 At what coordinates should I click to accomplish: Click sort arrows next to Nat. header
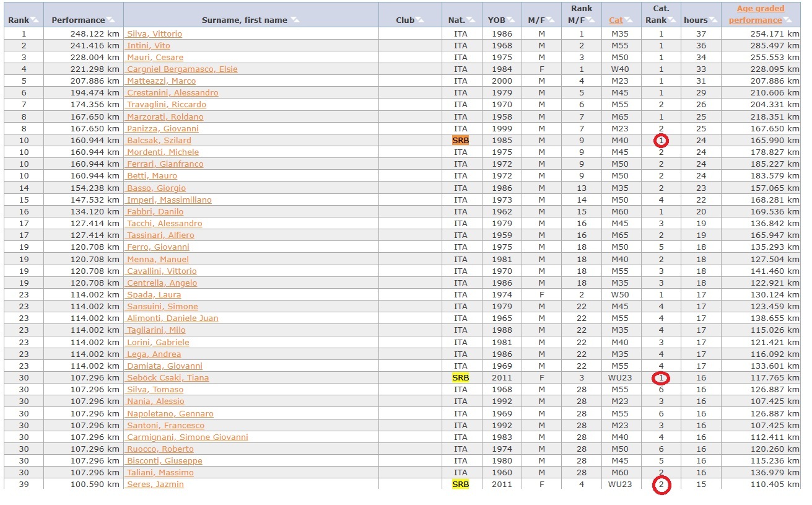(x=470, y=20)
